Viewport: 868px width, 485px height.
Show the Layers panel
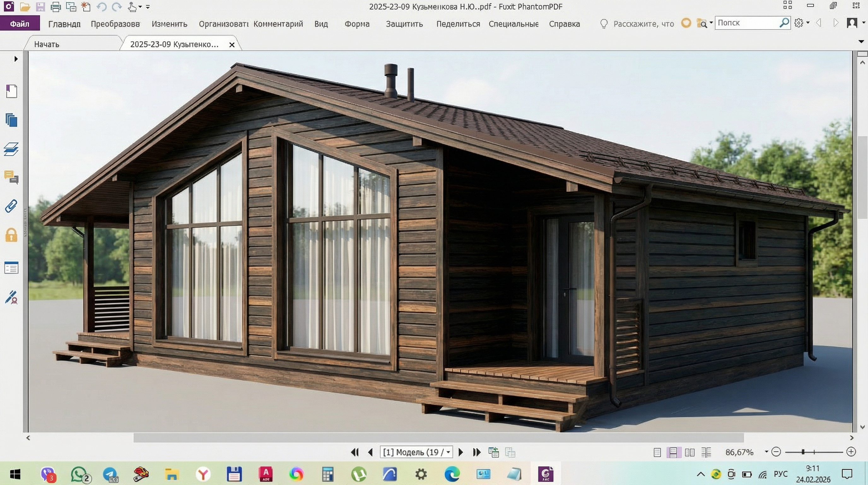tap(11, 149)
